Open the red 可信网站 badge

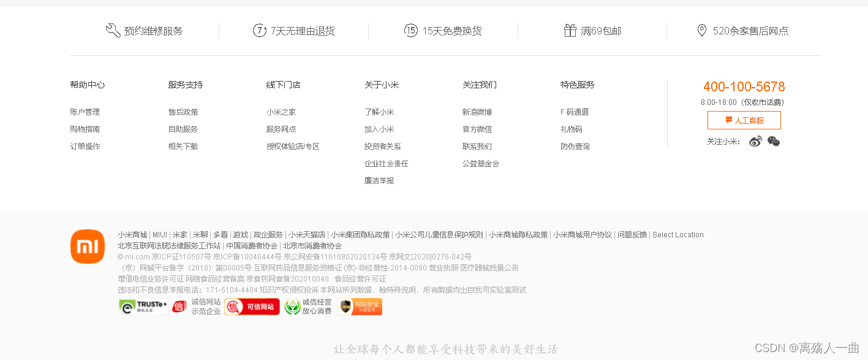252,307
